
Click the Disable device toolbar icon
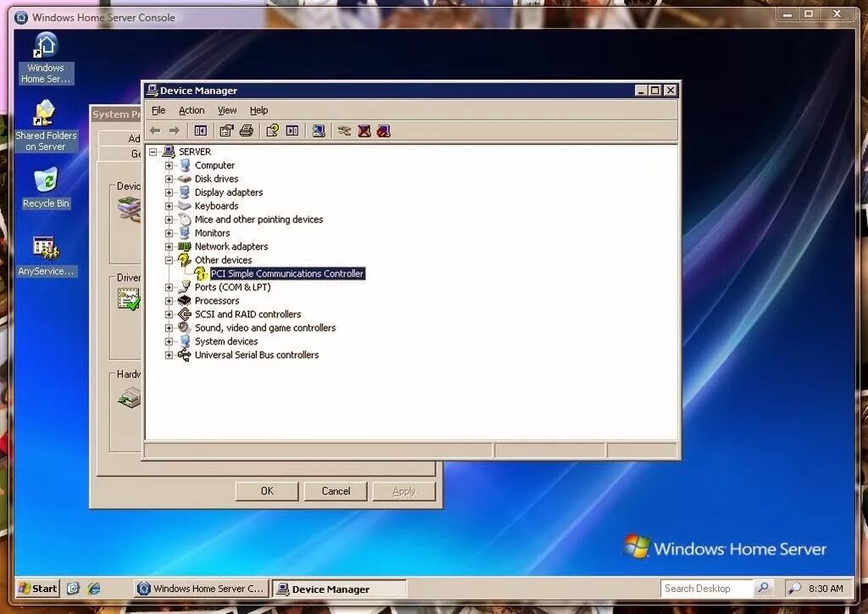pos(384,131)
